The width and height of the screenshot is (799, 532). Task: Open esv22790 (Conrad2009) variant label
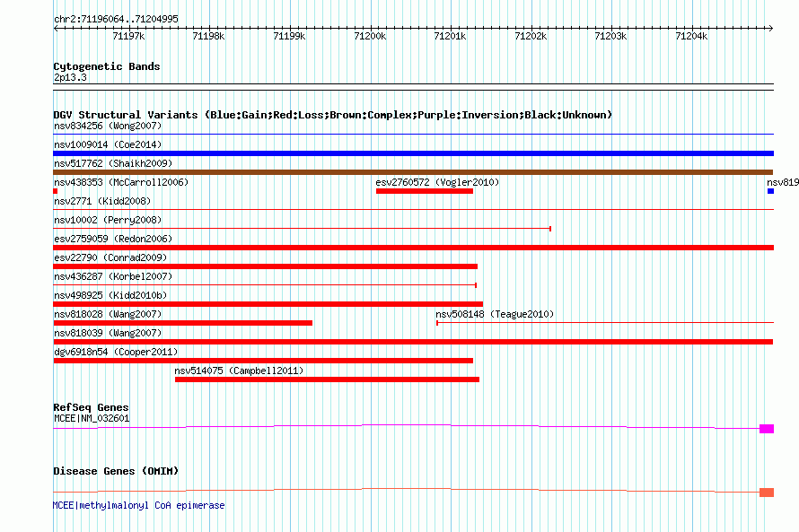110,257
